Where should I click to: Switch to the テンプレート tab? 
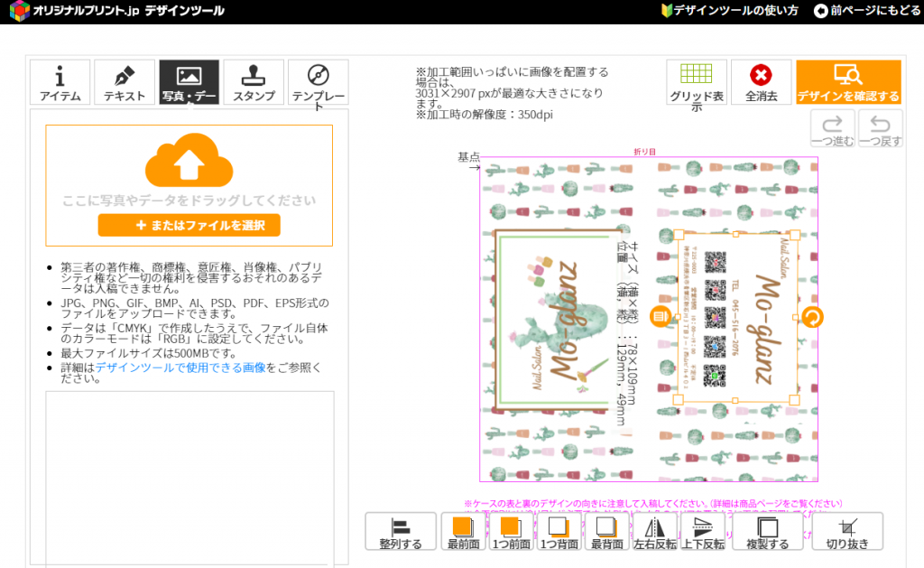tap(319, 82)
